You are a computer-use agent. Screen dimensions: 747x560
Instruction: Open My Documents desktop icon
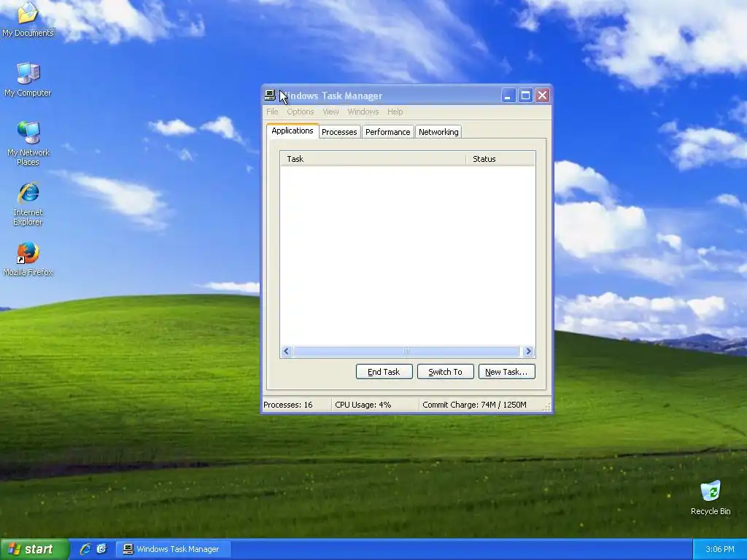[x=28, y=19]
